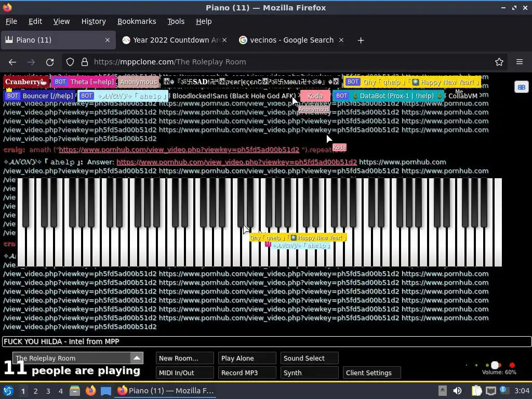Viewport: 532px width, 399px height.
Task: Open the Tools menu
Action: (x=176, y=21)
